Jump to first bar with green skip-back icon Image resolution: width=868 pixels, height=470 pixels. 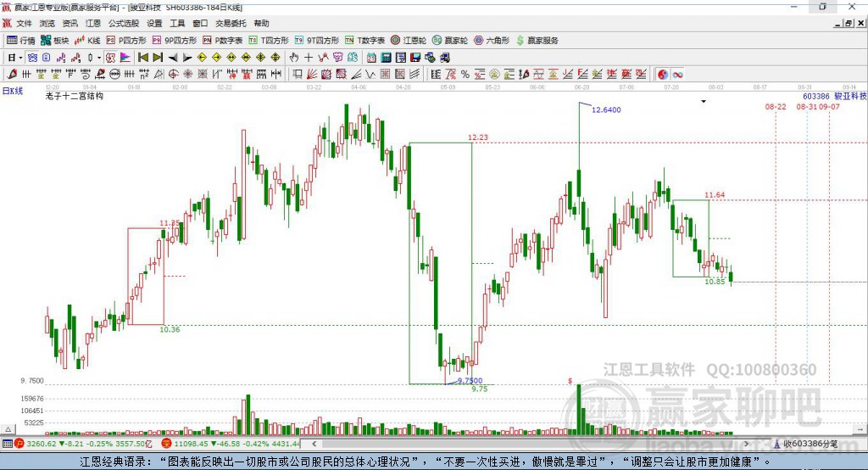click(x=142, y=58)
